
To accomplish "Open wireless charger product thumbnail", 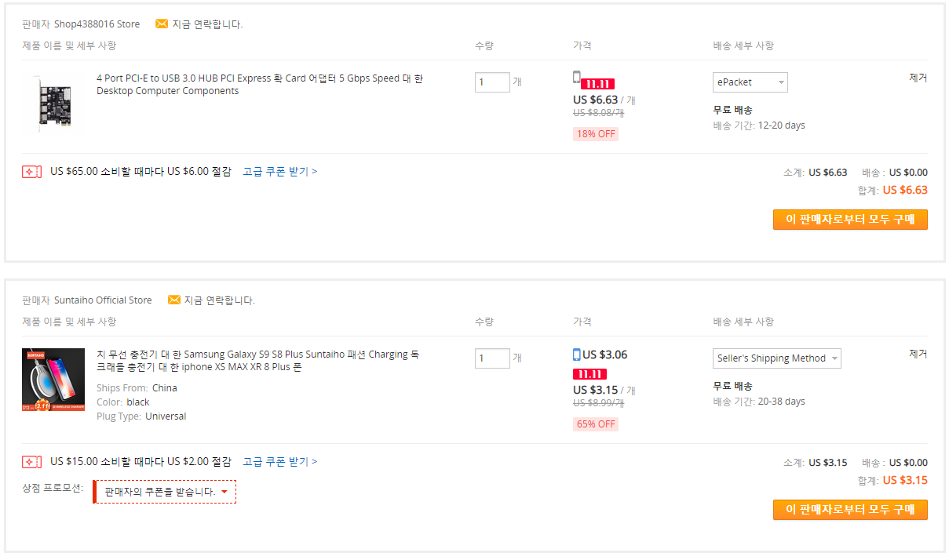I will click(x=53, y=380).
